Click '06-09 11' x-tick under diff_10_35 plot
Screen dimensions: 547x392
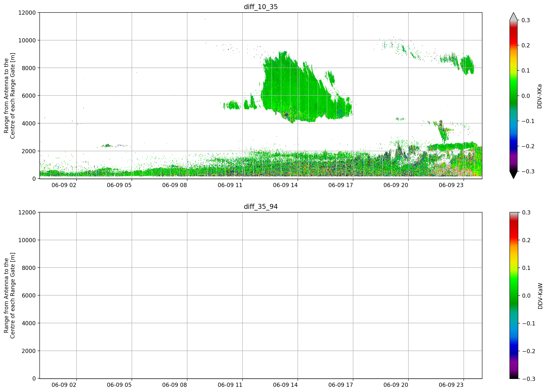(230, 185)
